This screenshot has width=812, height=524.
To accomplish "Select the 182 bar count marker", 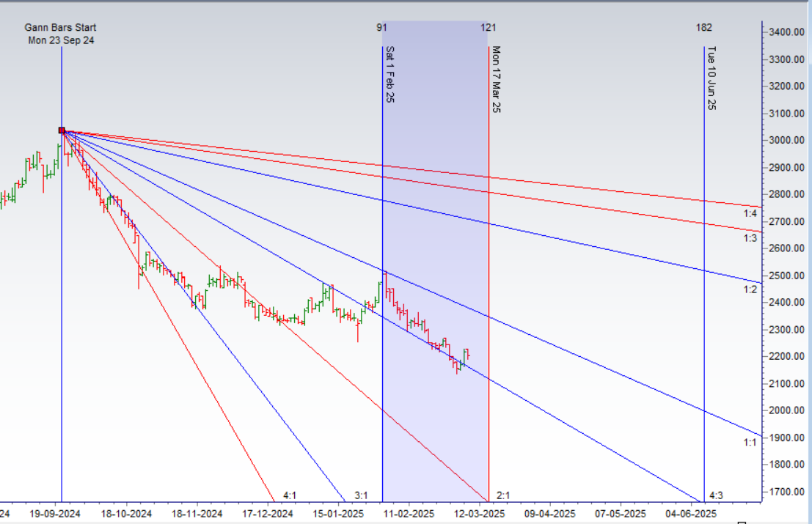I will point(704,28).
